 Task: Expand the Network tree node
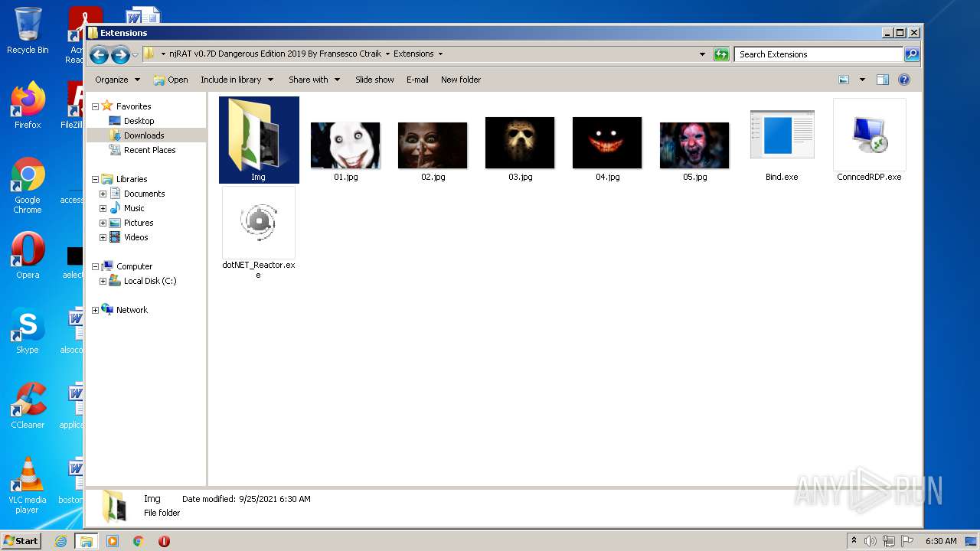[x=95, y=310]
